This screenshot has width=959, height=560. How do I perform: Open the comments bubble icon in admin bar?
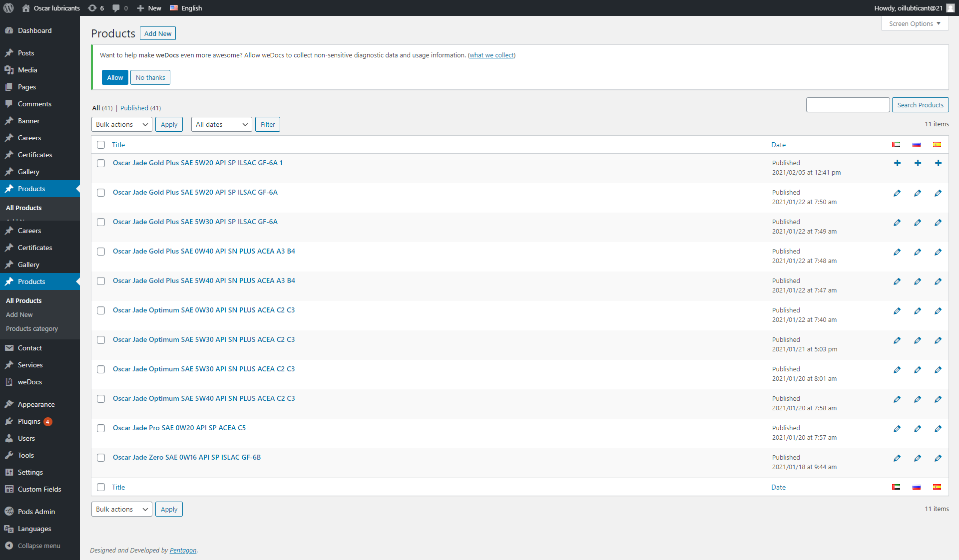120,8
